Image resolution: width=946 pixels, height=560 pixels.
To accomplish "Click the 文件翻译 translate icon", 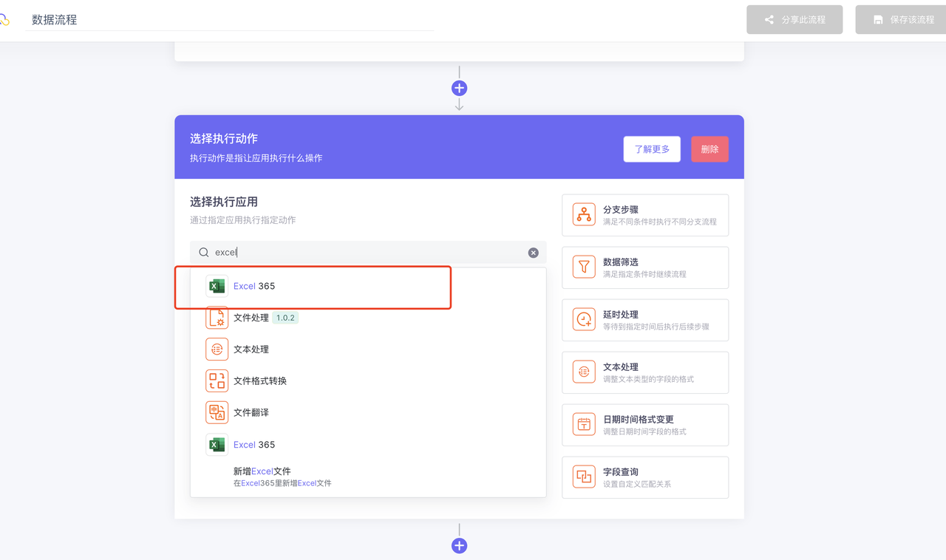I will tap(217, 413).
